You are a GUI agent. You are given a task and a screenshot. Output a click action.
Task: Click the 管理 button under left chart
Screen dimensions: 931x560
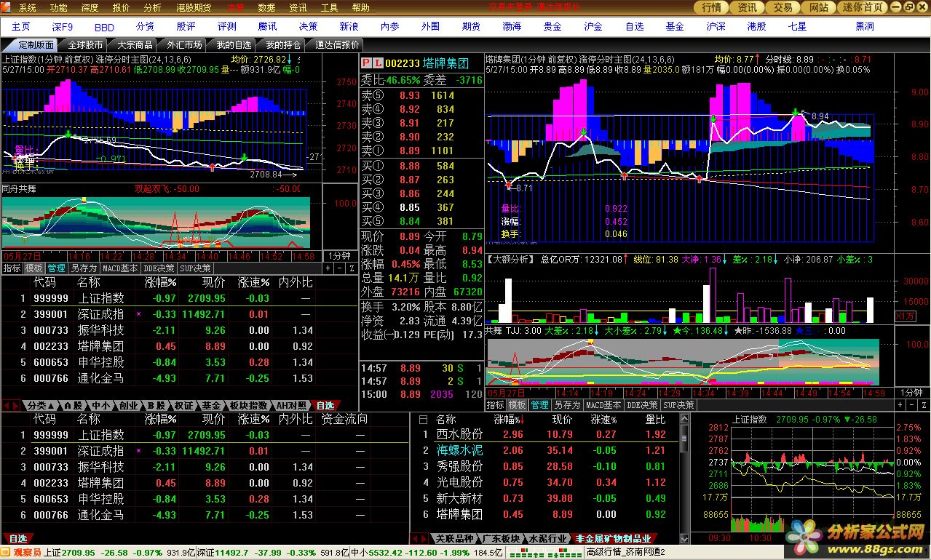[x=56, y=268]
